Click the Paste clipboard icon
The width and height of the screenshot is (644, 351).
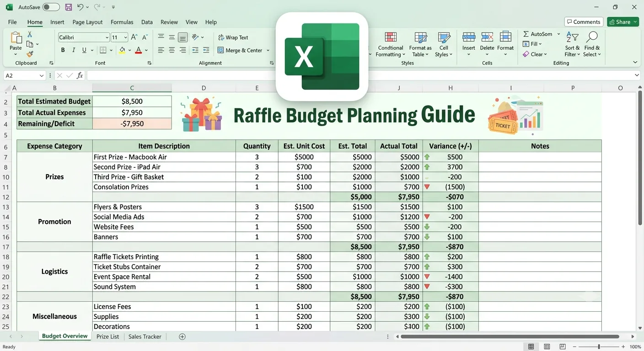point(16,38)
